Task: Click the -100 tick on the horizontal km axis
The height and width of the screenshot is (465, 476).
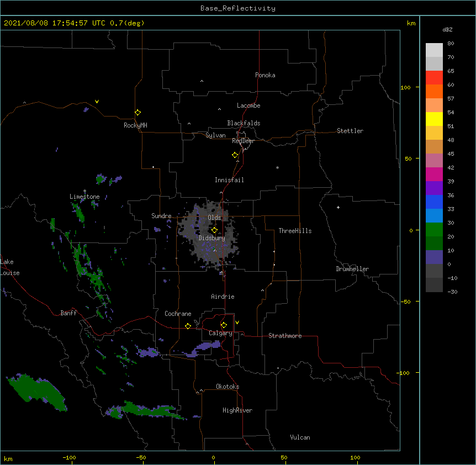Action: click(69, 457)
